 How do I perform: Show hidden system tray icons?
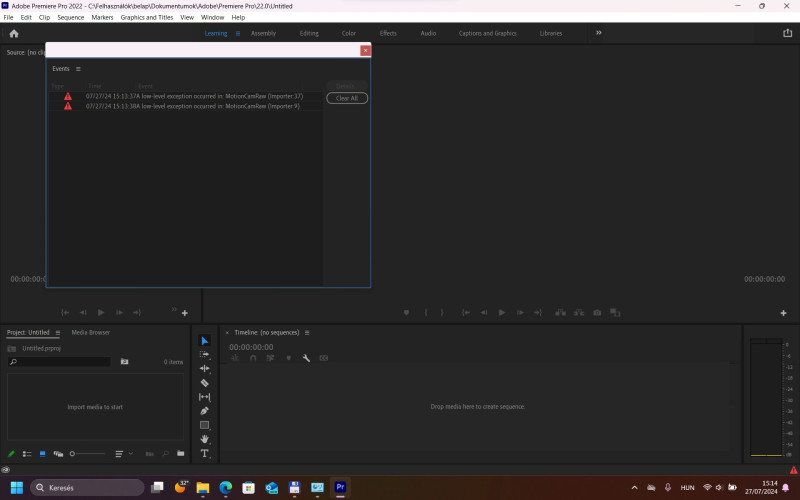[x=634, y=488]
